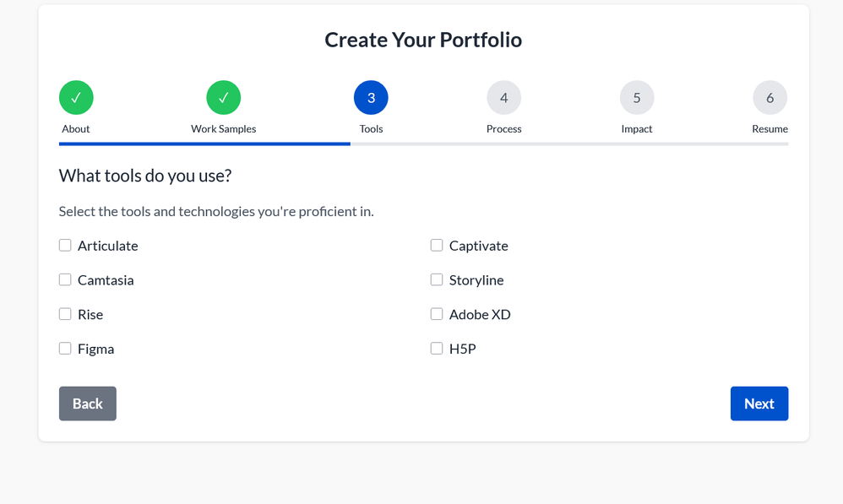Click the Work Samples step label
The width and height of the screenshot is (843, 504).
point(223,129)
